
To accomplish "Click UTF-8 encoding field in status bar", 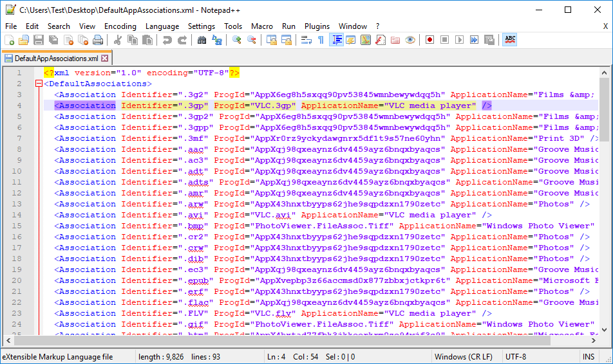I will point(516,357).
